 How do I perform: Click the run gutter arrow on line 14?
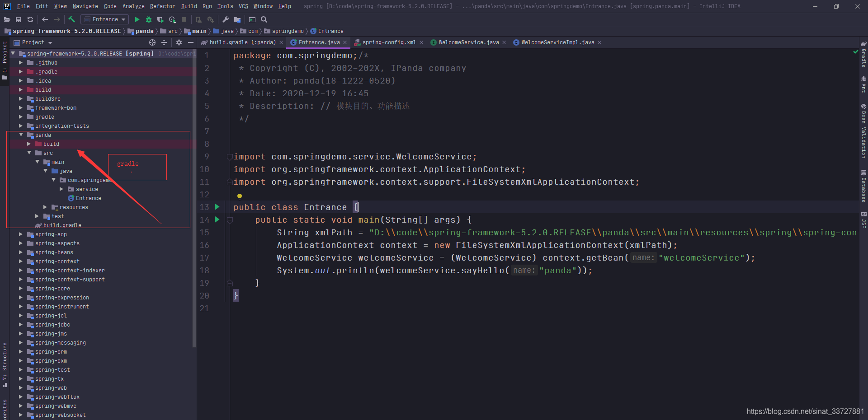coord(217,219)
